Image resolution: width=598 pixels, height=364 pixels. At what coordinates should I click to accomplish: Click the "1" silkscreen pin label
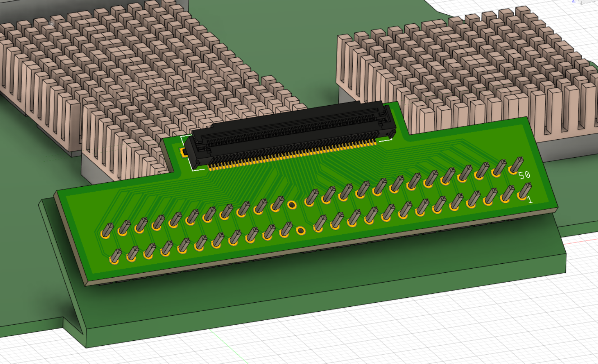(530, 199)
